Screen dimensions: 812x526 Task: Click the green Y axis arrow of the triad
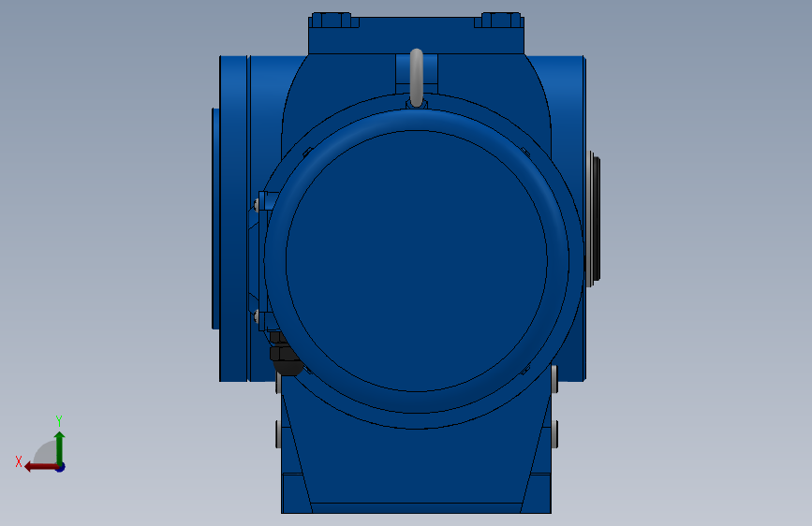[60, 447]
